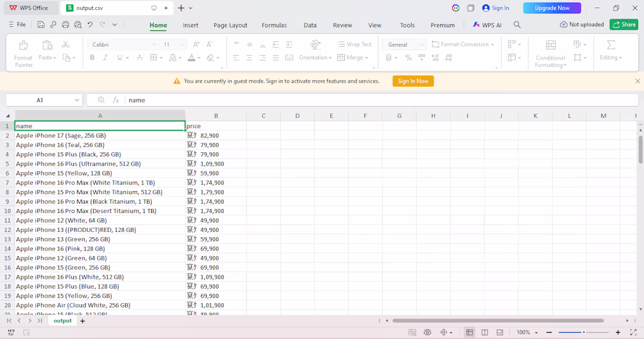Click the Print icon in quick access toolbar
This screenshot has height=339, width=644.
tap(66, 25)
